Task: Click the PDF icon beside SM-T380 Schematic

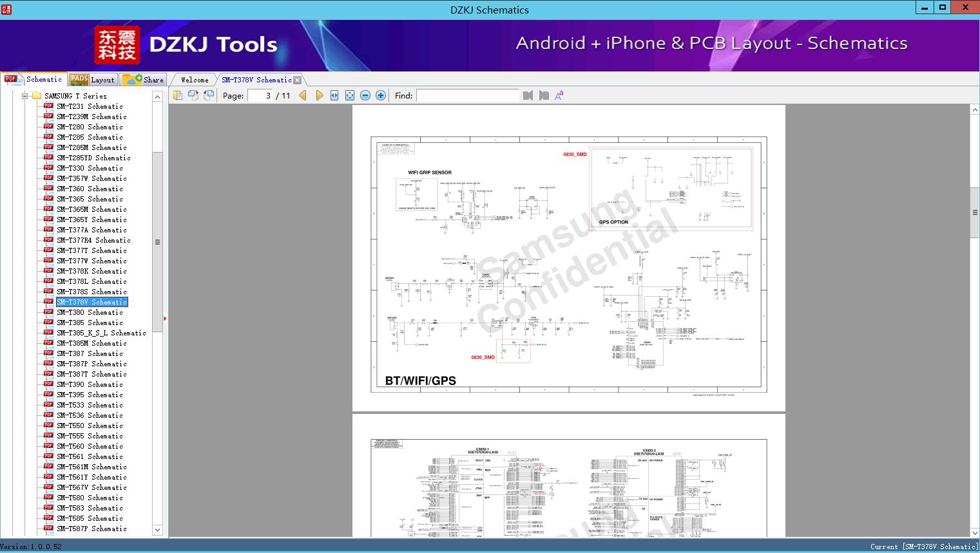Action: (x=48, y=312)
